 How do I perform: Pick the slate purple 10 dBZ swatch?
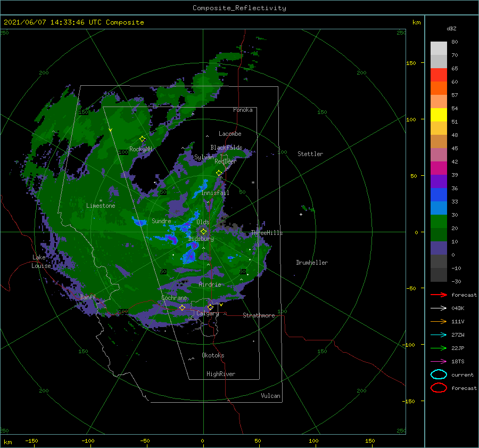[439, 248]
